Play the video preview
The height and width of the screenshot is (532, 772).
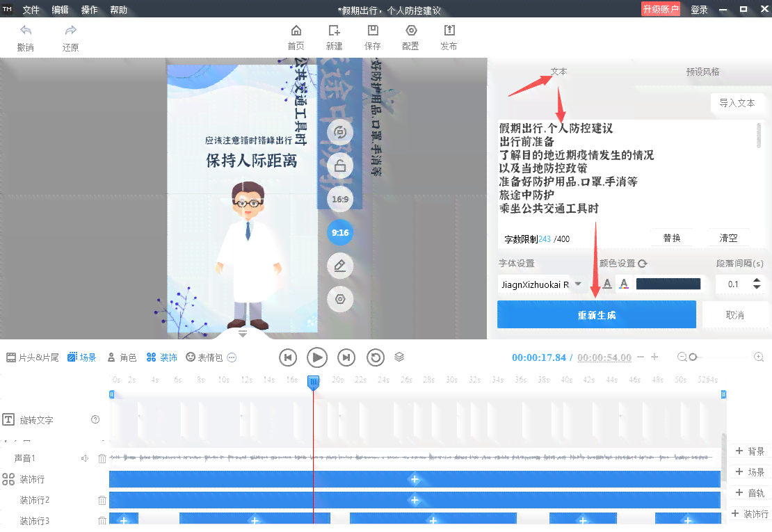317,357
